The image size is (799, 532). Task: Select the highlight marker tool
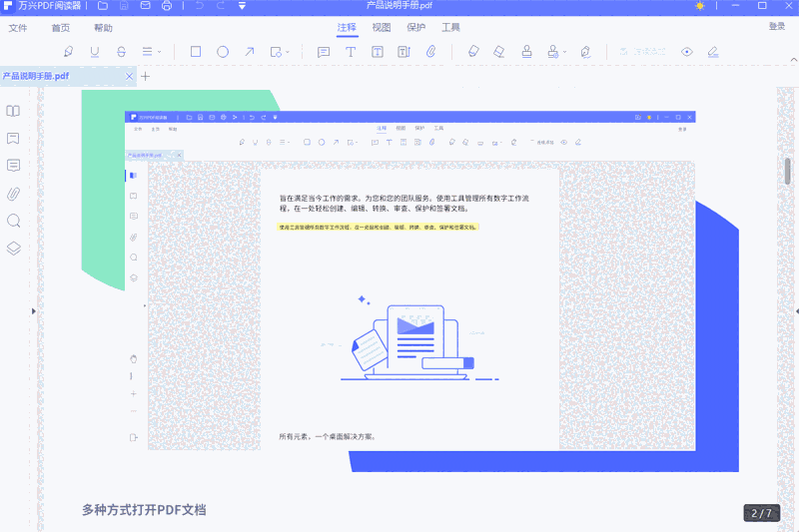click(68, 52)
